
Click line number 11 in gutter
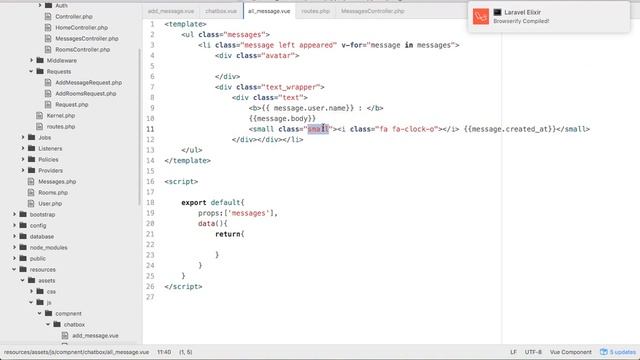pos(150,129)
